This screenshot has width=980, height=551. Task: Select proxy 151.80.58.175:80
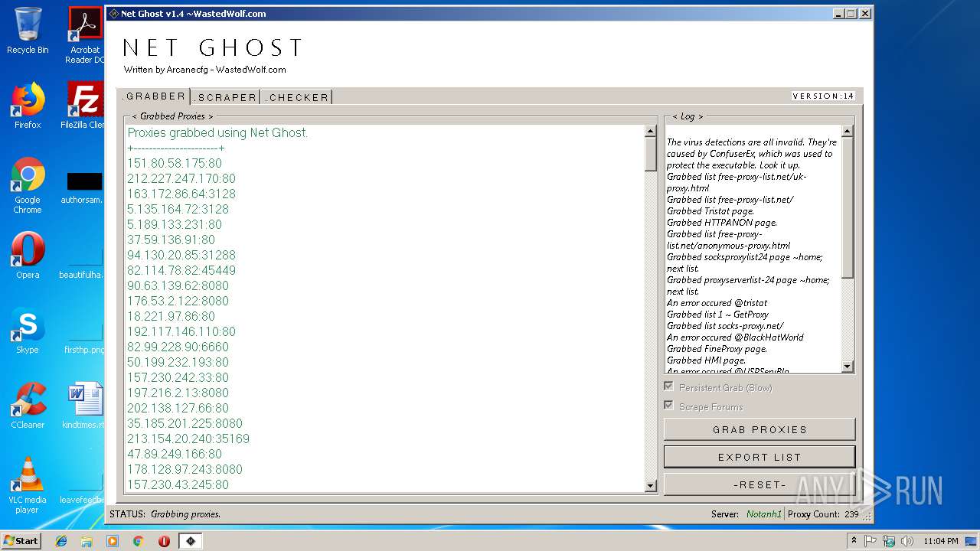[175, 163]
